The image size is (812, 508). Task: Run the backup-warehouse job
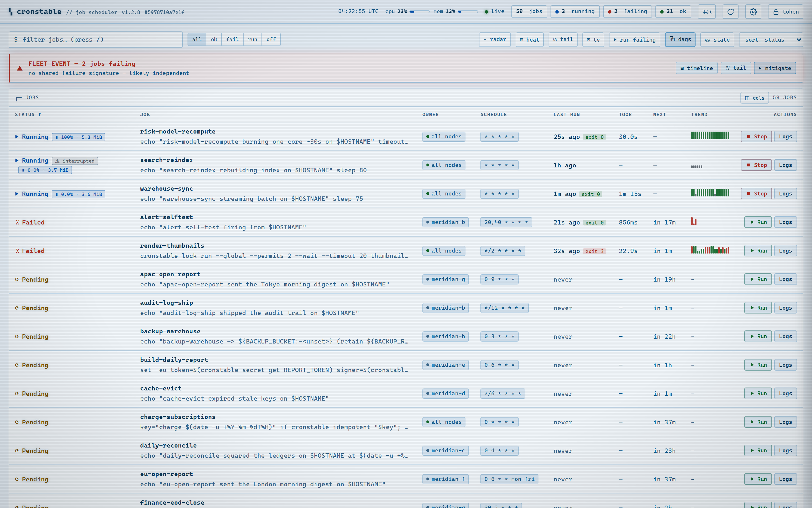point(758,337)
